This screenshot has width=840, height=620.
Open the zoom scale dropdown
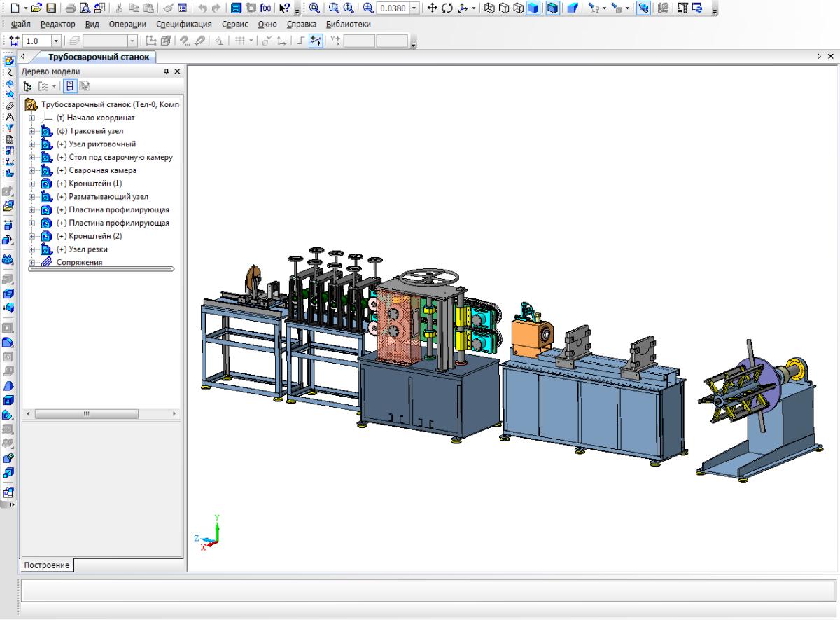(414, 8)
